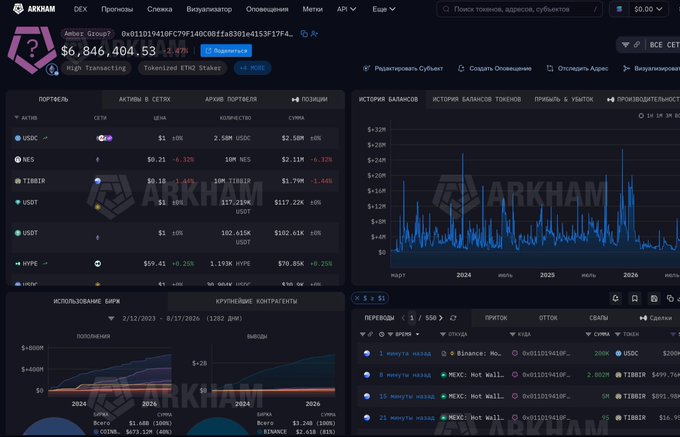The image size is (680, 437).
Task: Click the USDC token icon in the portfolio
Action: (x=18, y=138)
